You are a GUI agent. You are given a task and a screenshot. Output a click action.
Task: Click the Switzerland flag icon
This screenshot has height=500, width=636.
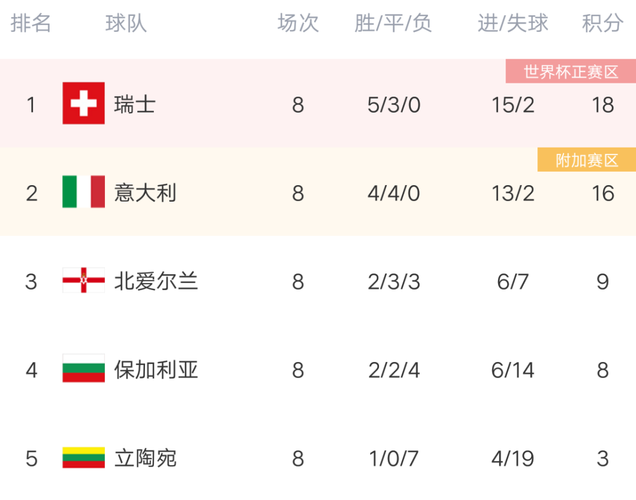click(84, 103)
